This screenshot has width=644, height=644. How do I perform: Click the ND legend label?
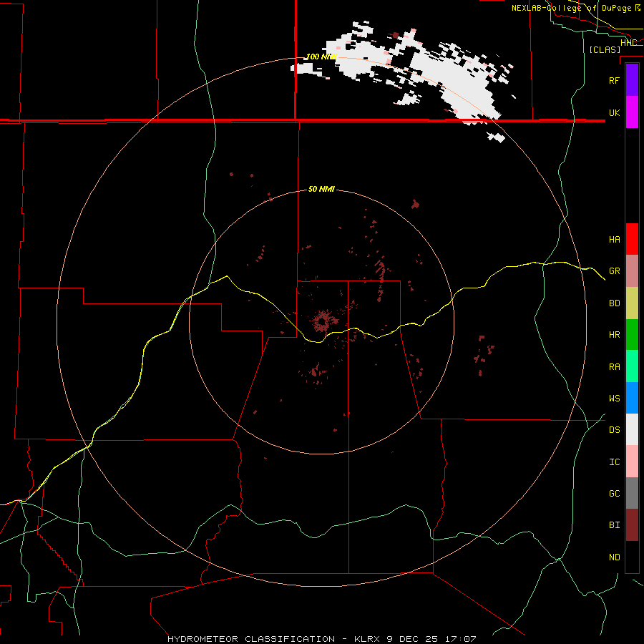click(614, 557)
